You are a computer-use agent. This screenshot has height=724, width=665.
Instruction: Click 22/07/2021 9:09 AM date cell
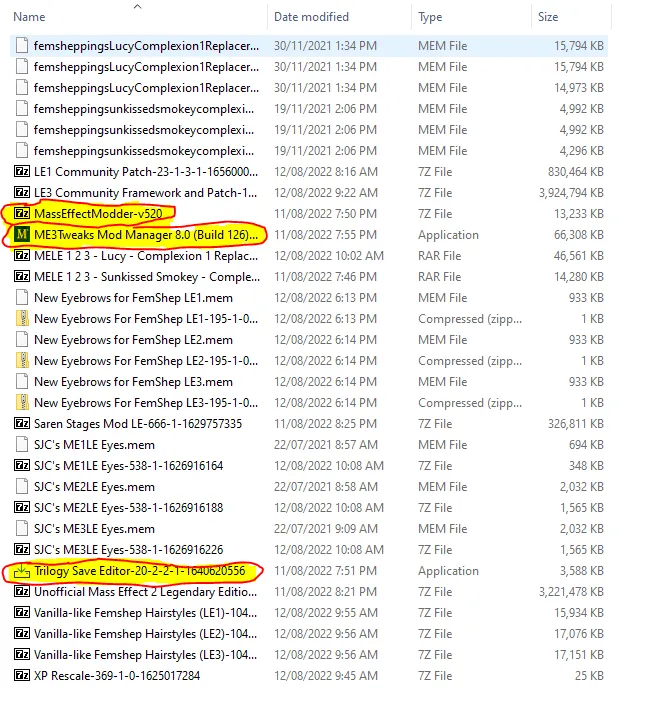(x=326, y=529)
